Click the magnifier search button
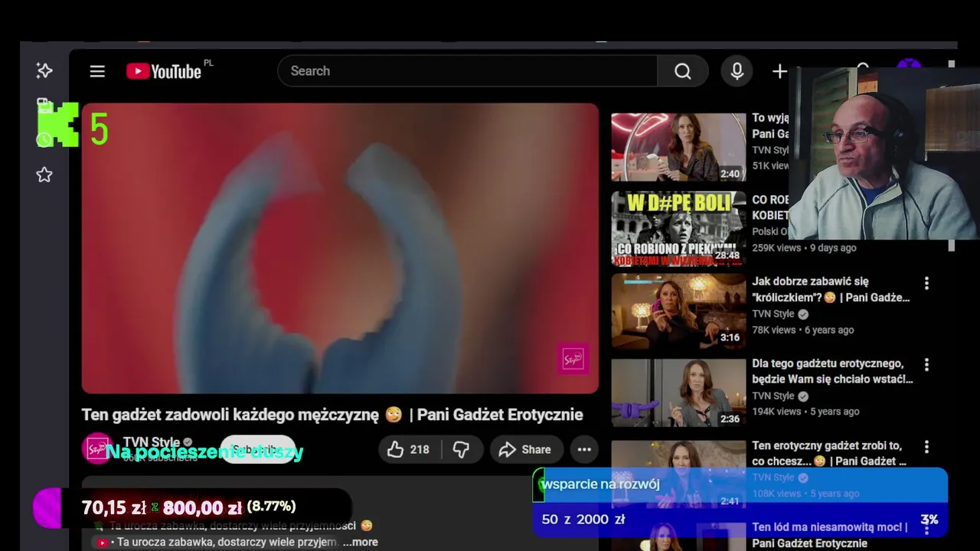This screenshot has width=980, height=551. click(683, 71)
